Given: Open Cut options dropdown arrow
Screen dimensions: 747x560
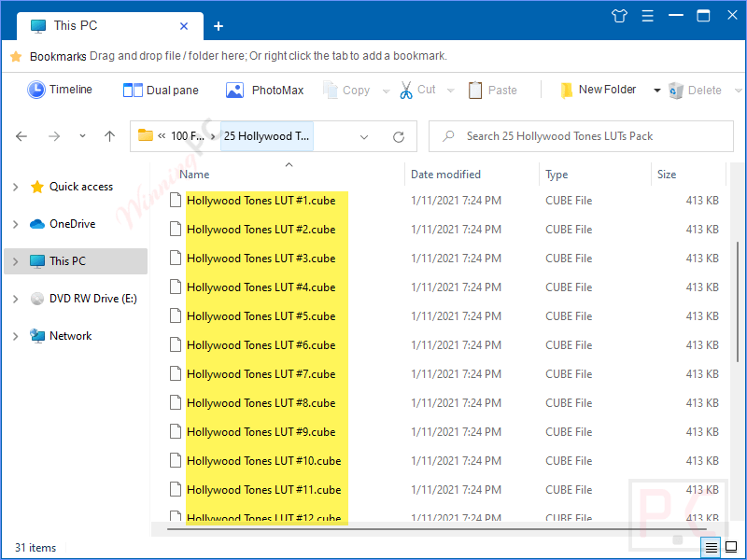Looking at the screenshot, I should pyautogui.click(x=450, y=91).
